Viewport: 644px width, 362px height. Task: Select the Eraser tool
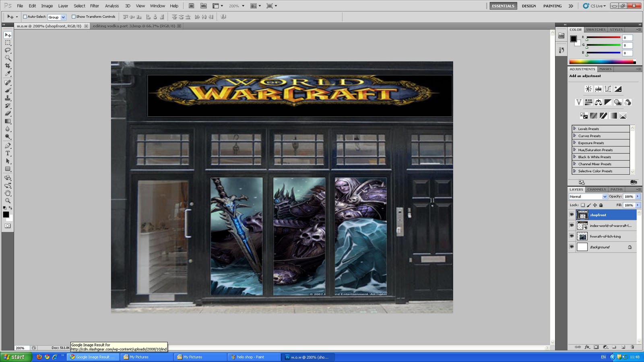[x=8, y=113]
